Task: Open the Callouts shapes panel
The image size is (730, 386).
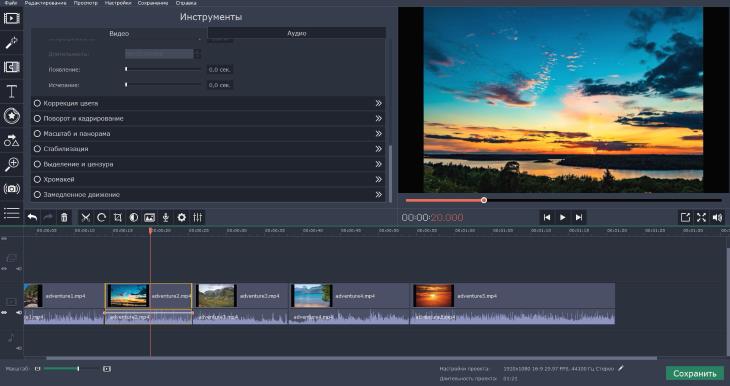Action: pos(11,140)
